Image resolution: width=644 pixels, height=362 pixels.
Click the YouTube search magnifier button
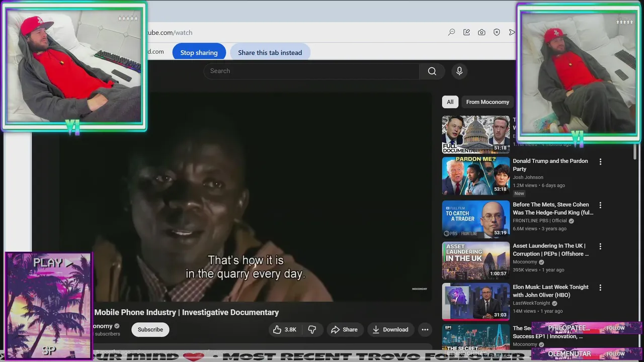(432, 71)
